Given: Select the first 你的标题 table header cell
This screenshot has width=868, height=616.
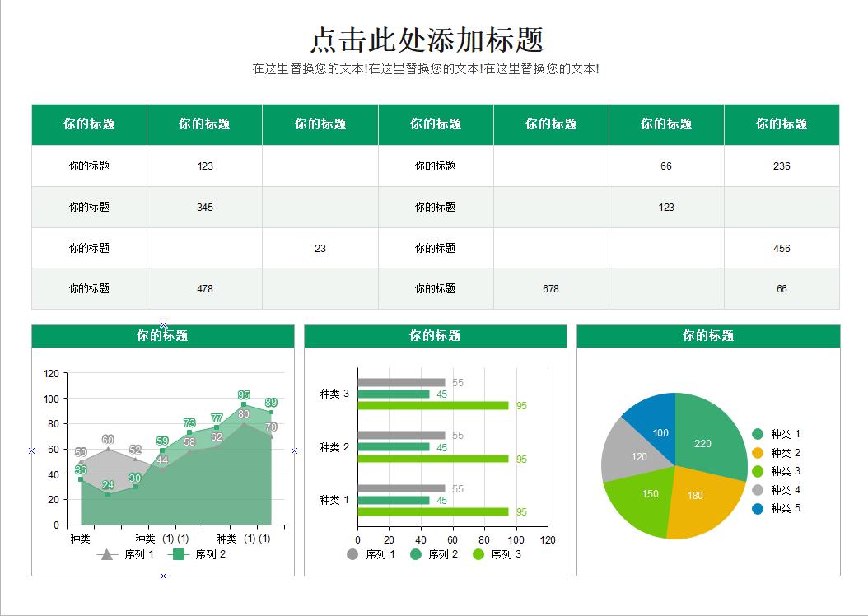Looking at the screenshot, I should coord(88,124).
